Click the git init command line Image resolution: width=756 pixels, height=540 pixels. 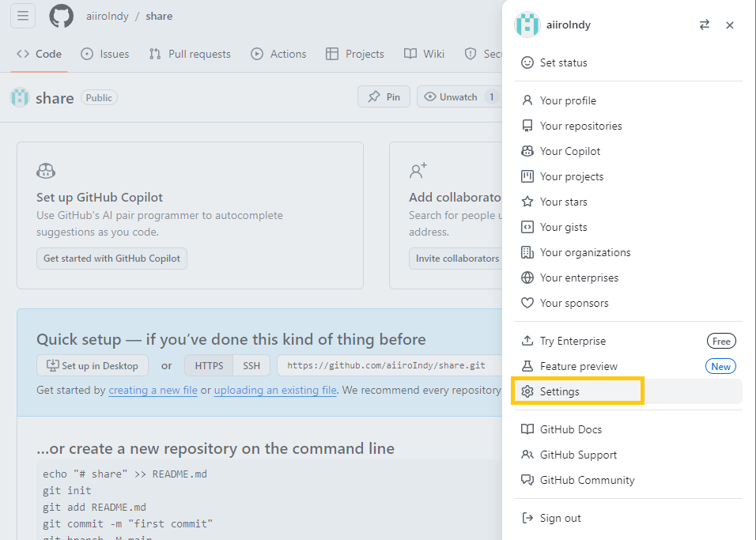[x=67, y=490]
